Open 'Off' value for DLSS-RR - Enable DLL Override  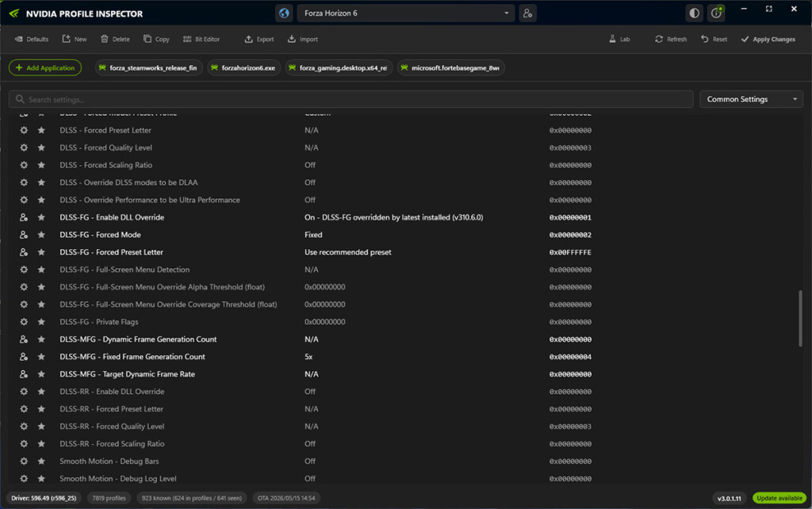310,392
